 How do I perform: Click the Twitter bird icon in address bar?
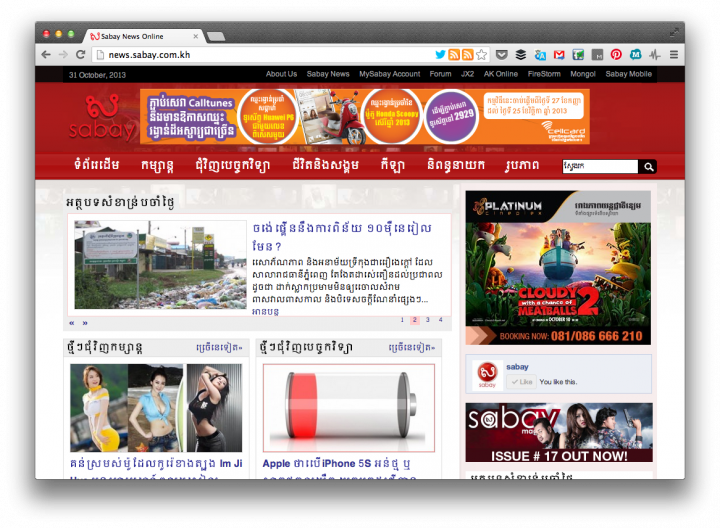coord(440,55)
